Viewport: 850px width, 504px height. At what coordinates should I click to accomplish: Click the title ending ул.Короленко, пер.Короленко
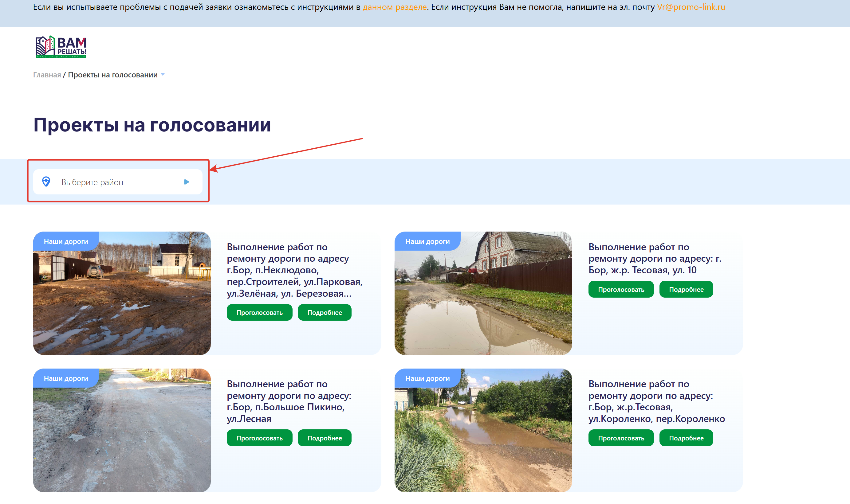[656, 401]
